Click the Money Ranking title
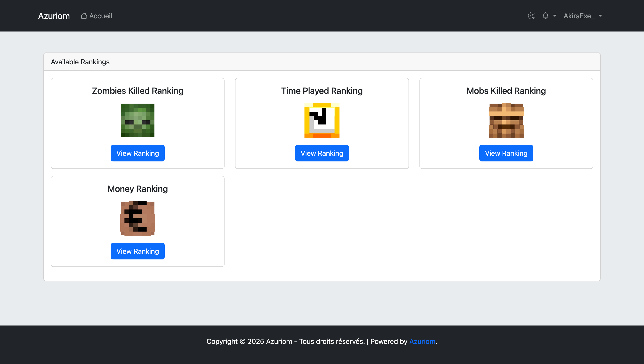 coord(138,189)
